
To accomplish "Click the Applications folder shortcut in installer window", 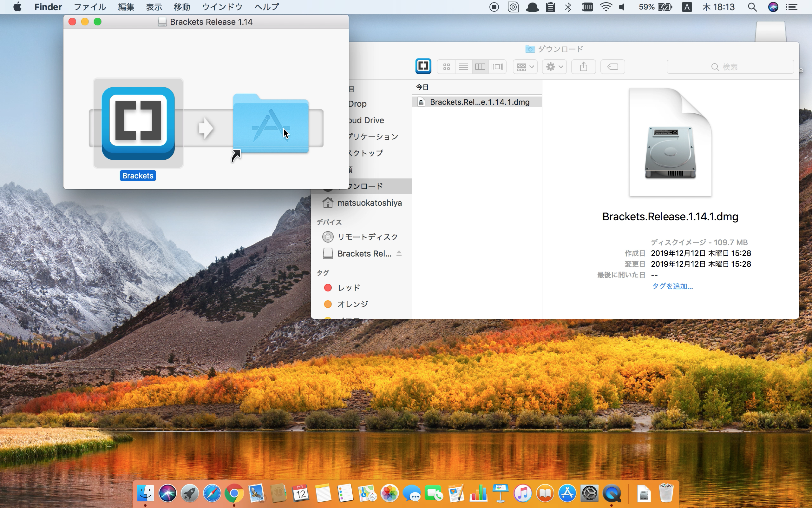I will pos(271,124).
